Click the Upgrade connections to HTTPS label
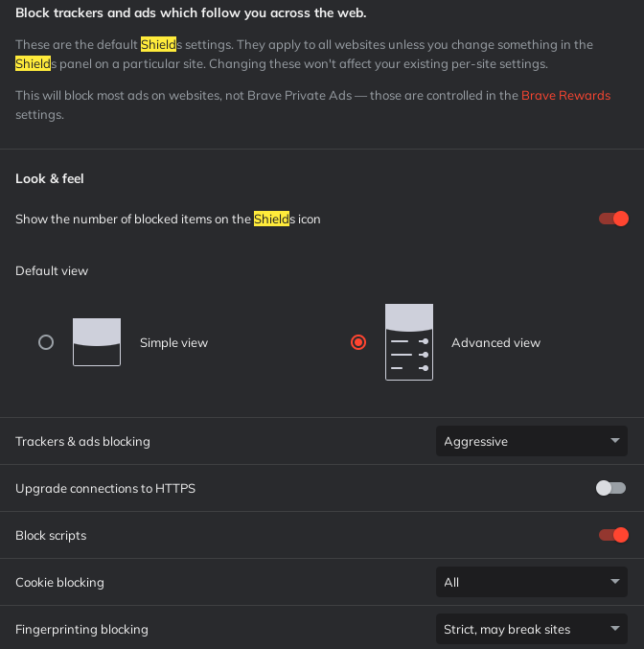 tap(105, 488)
